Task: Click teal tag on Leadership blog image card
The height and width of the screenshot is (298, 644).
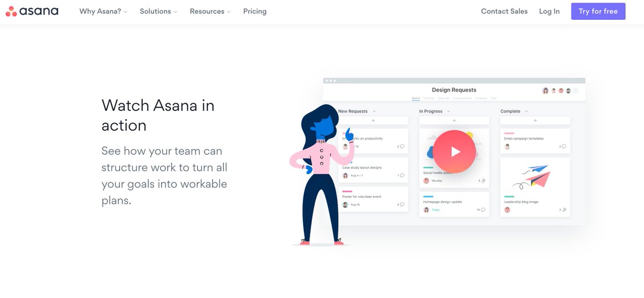Action: pos(509,197)
